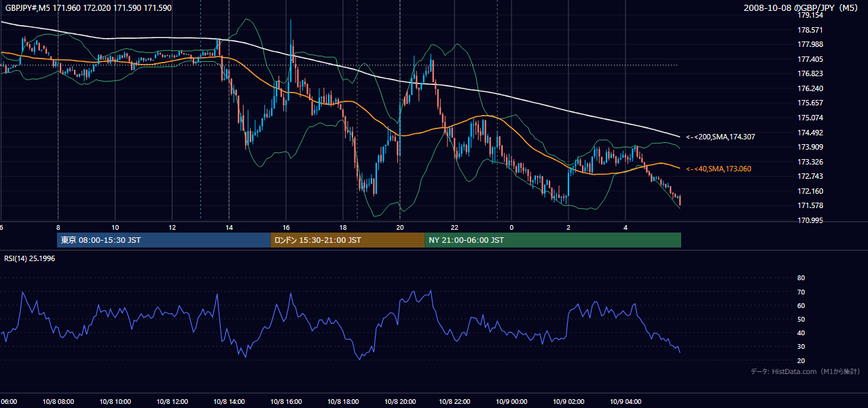Click hour tick 22 under price chart

455,227
